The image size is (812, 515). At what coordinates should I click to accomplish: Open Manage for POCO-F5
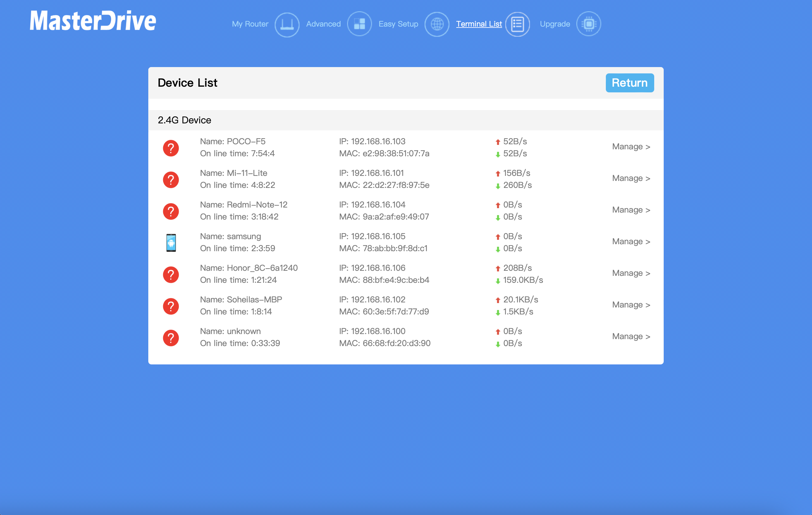click(631, 147)
